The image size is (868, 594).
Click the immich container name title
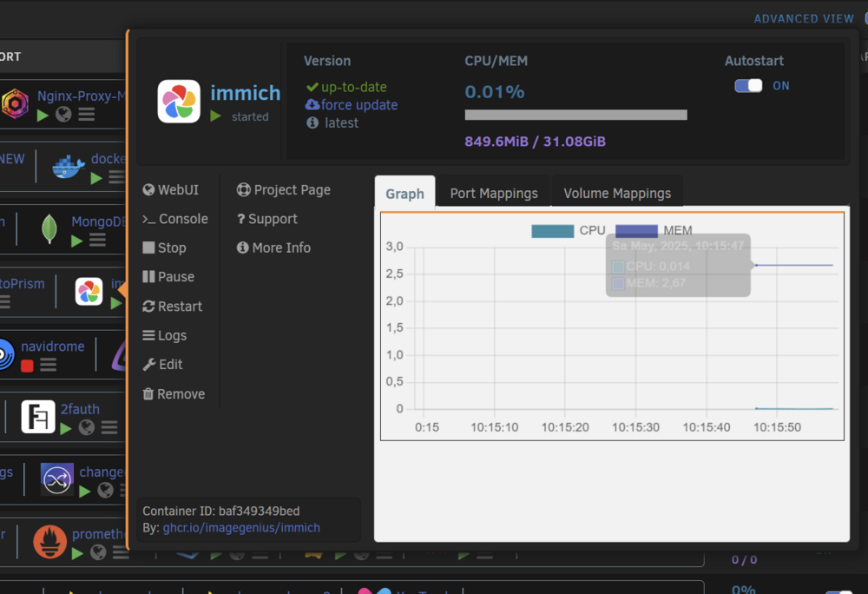(x=246, y=93)
